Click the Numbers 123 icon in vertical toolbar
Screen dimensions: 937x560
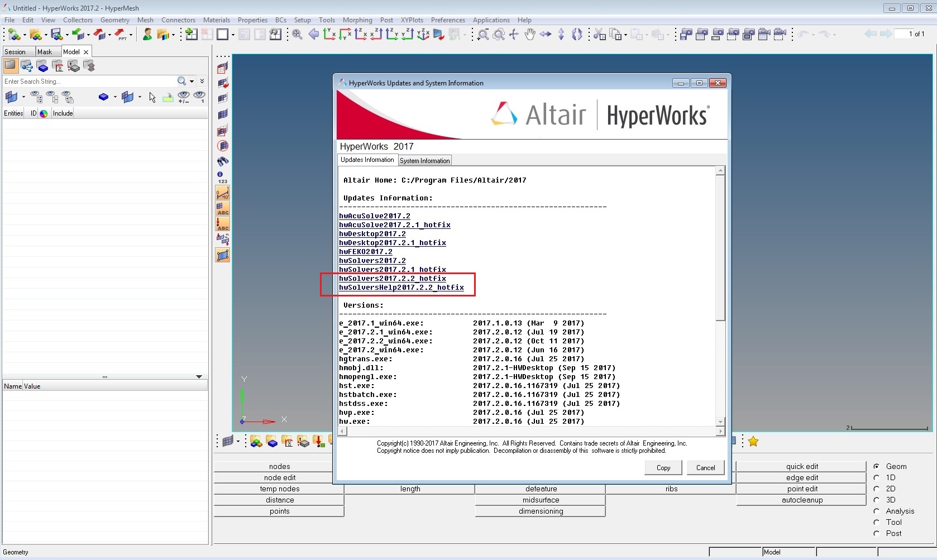222,177
